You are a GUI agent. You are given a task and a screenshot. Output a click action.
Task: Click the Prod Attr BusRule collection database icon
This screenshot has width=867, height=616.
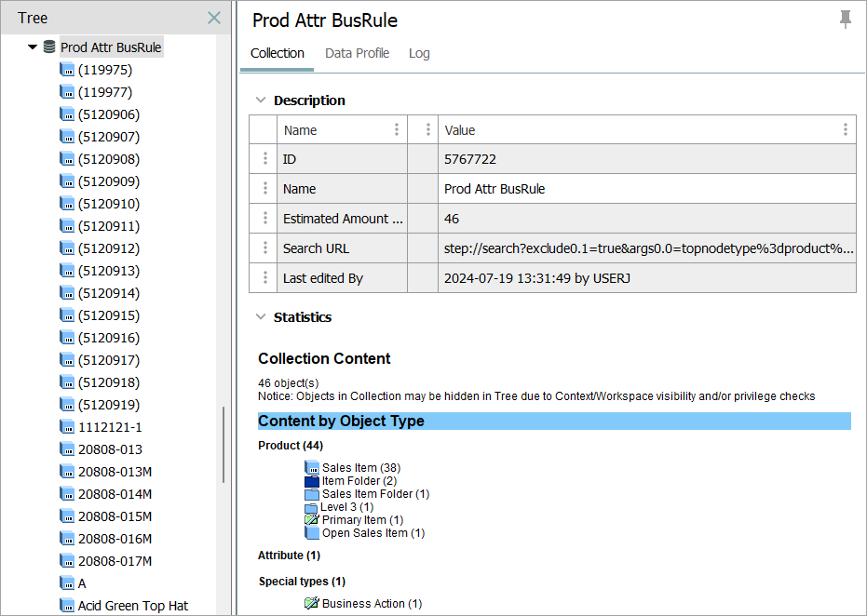[x=49, y=47]
